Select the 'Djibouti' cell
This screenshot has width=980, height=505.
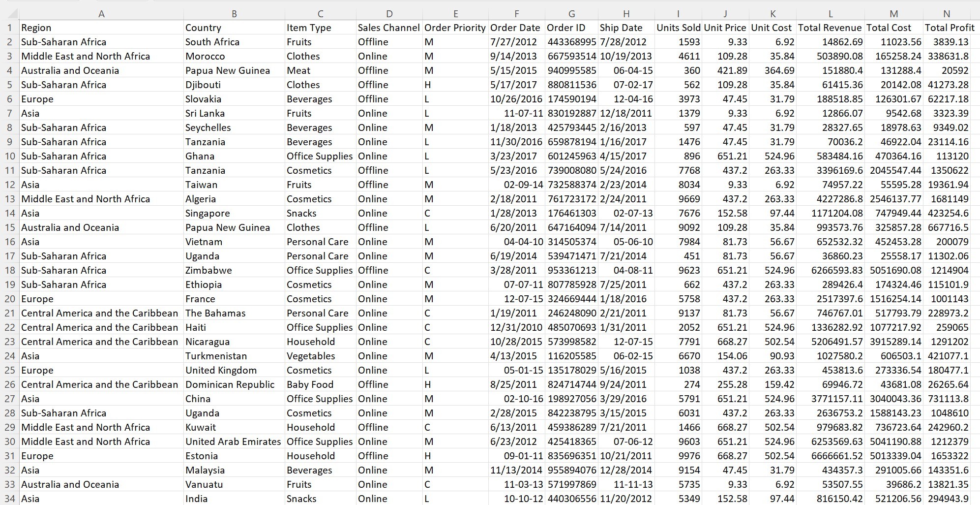tap(234, 85)
